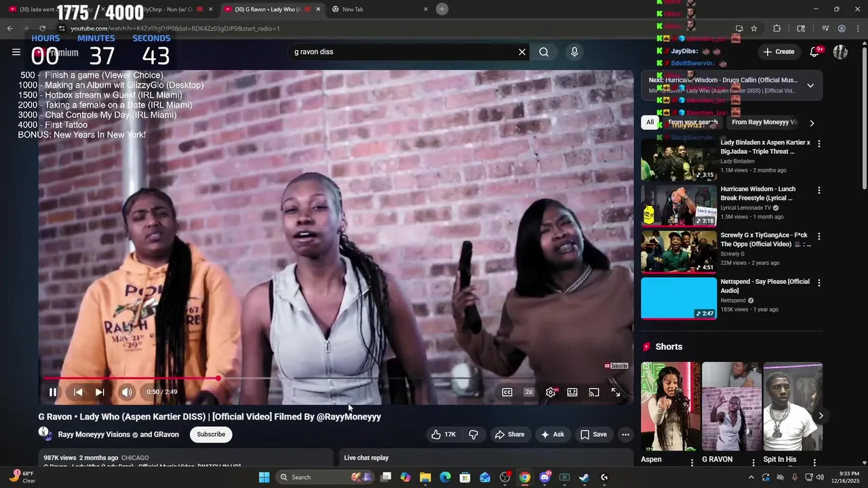Image resolution: width=868 pixels, height=488 pixels.
Task: Select the 'All' filter chip
Action: (650, 123)
